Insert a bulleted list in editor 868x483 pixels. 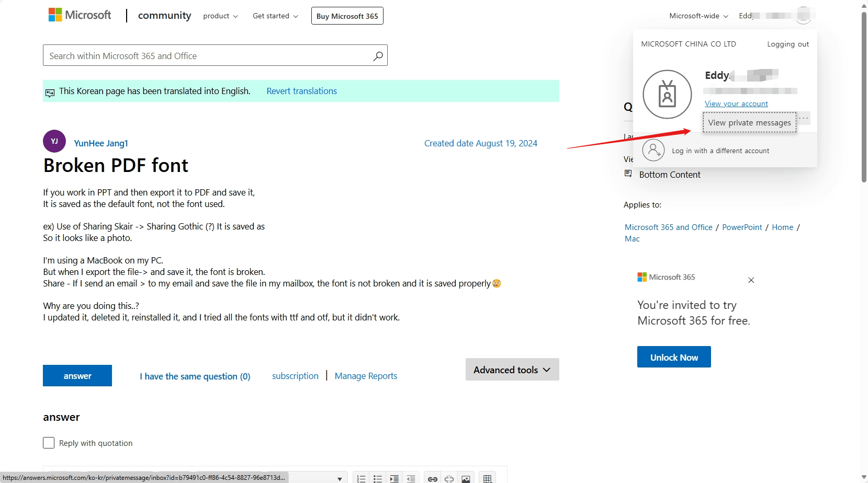(378, 479)
